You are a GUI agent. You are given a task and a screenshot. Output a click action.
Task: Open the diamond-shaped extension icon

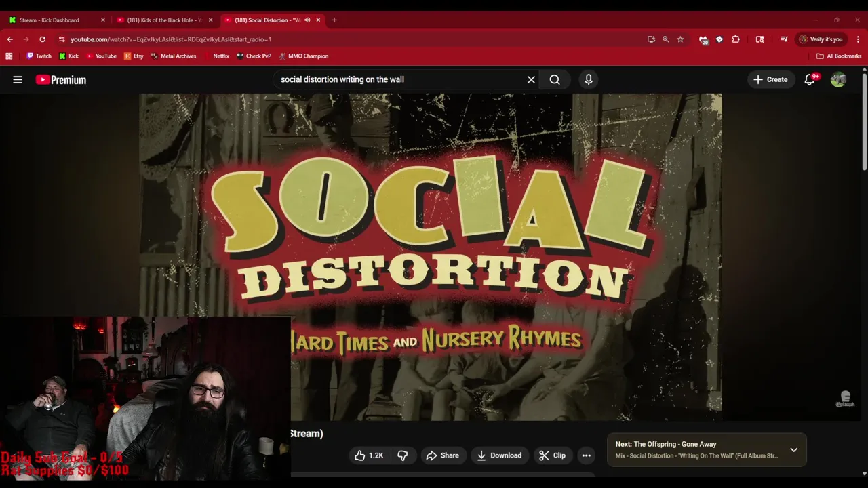(x=719, y=39)
